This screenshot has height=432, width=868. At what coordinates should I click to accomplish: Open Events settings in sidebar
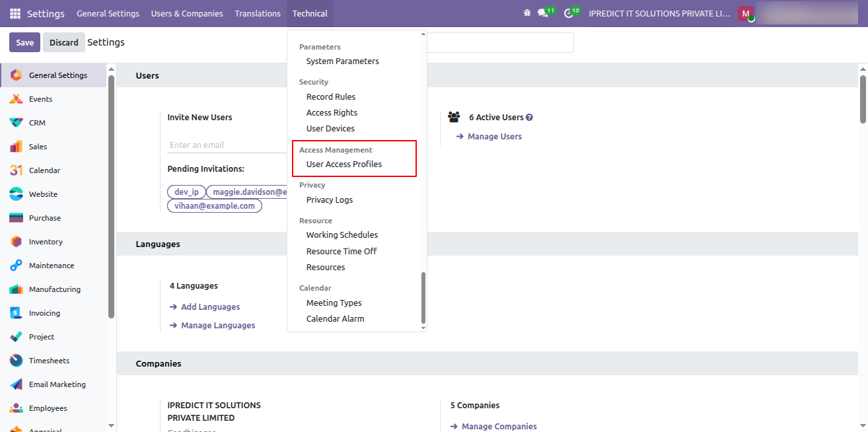[53, 99]
